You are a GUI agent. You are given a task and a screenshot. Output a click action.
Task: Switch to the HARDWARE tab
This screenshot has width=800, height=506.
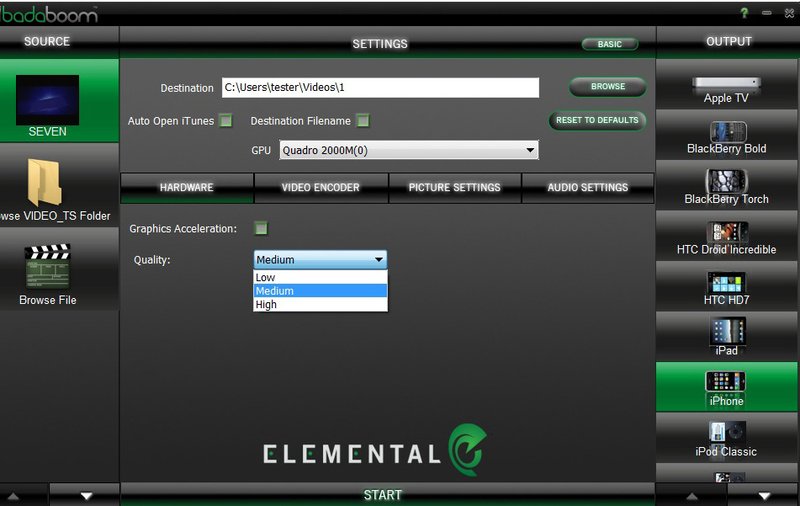[x=187, y=188]
